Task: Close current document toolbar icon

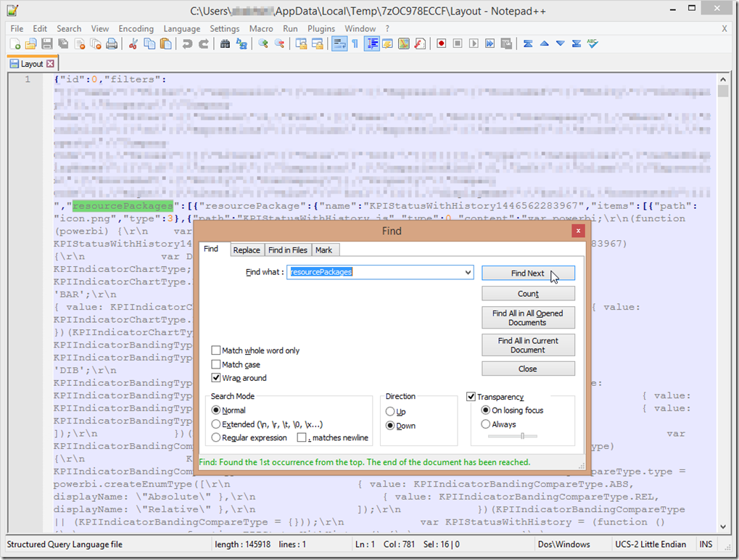Action: coord(80,44)
